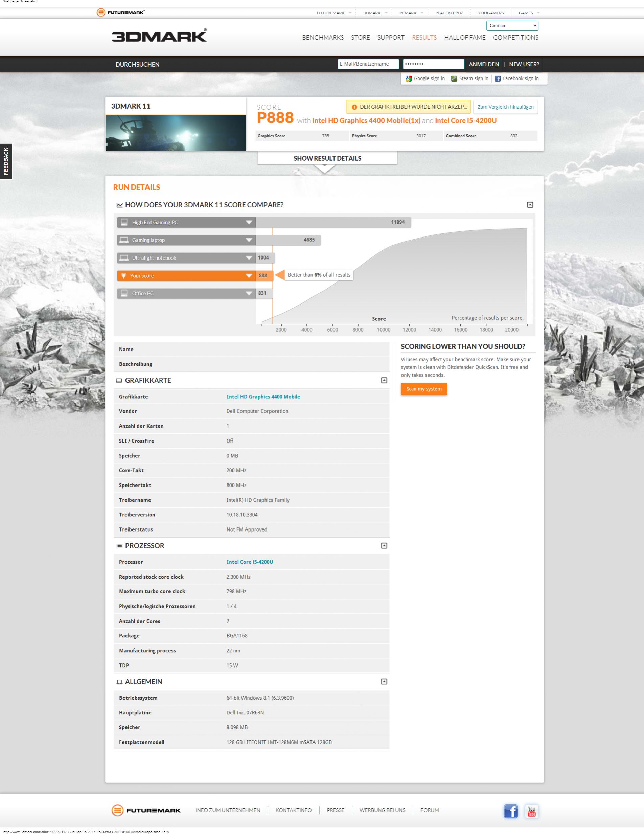Click YouGamers in the top bar

point(490,13)
